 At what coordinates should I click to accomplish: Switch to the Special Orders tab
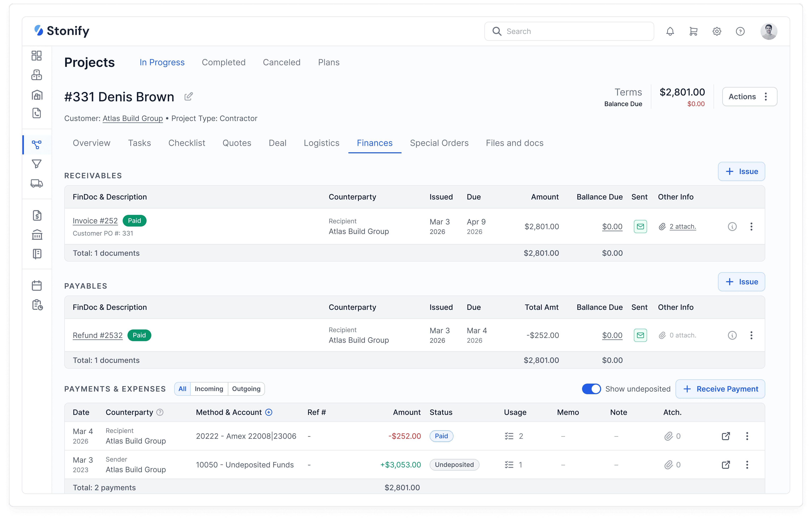point(439,143)
